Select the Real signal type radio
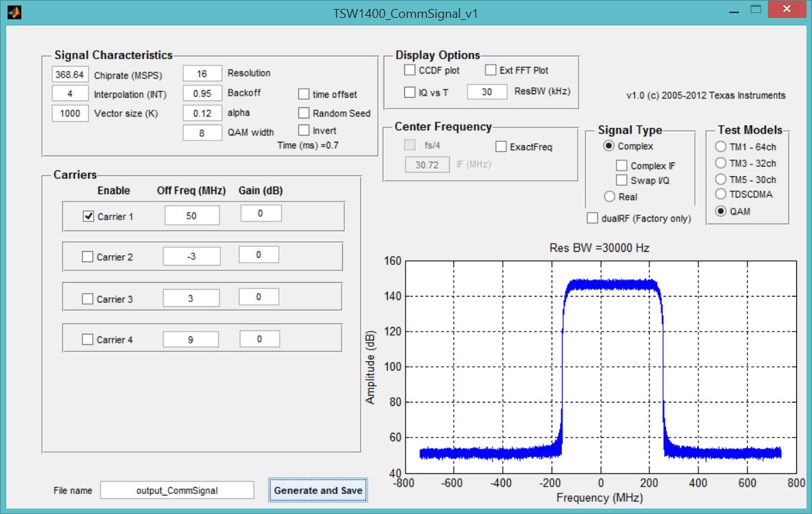This screenshot has height=514, width=812. 610,197
